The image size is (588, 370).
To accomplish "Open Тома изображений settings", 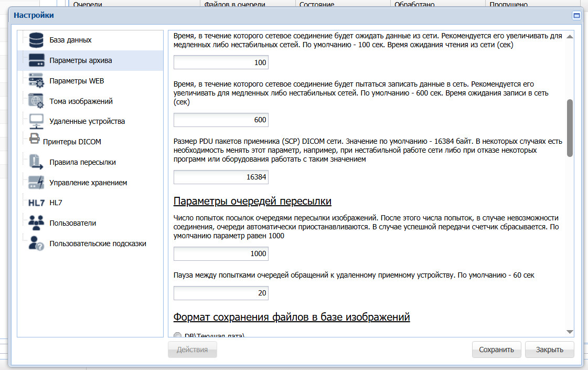I will (81, 101).
